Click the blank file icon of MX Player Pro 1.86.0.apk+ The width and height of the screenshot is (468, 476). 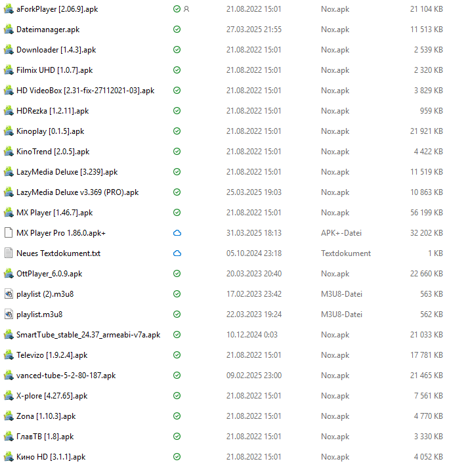9,233
